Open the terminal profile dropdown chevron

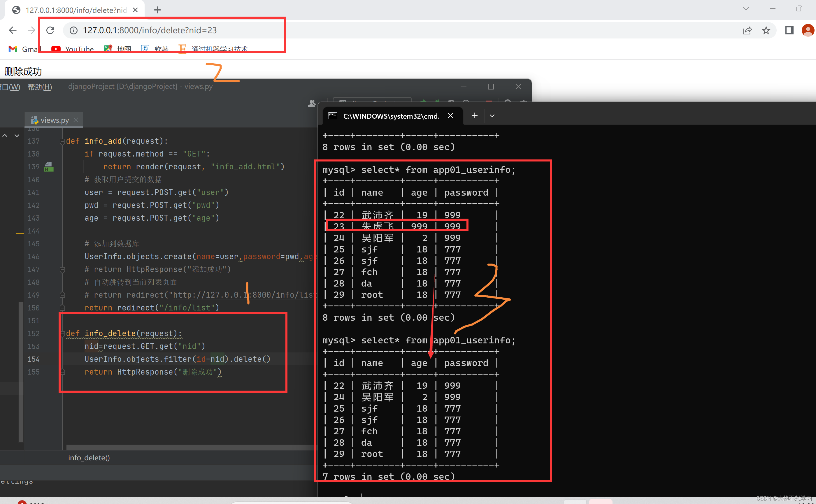point(492,116)
